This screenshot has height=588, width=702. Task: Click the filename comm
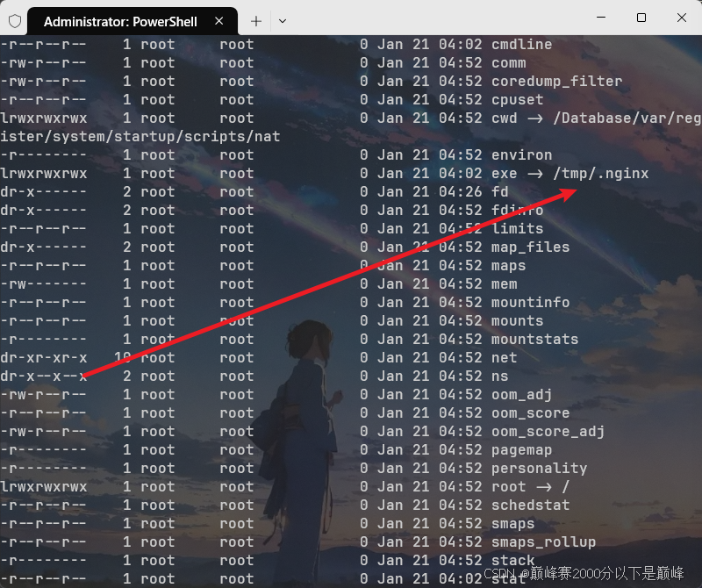click(509, 62)
